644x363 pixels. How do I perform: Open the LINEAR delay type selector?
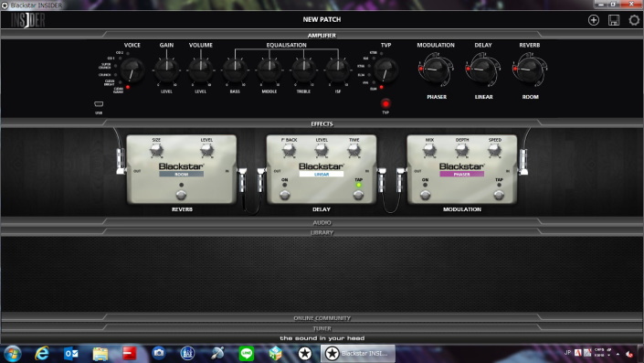pyautogui.click(x=322, y=175)
